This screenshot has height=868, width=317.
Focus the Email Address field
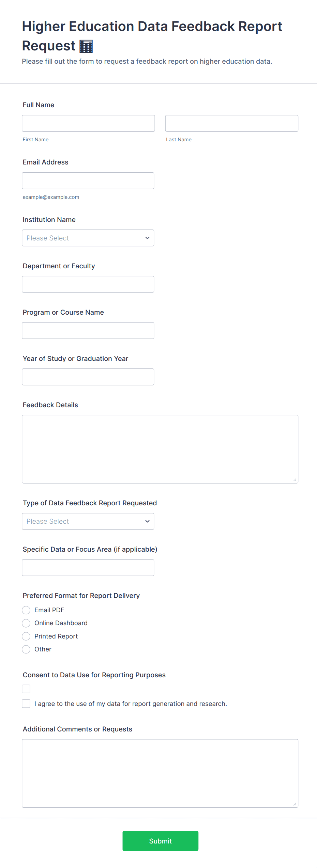pos(88,180)
